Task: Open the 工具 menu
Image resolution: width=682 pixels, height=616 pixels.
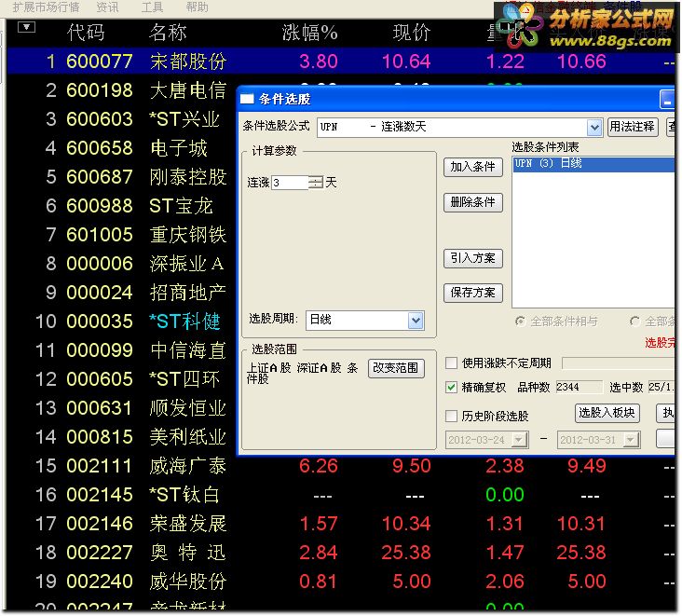Action: click(152, 7)
